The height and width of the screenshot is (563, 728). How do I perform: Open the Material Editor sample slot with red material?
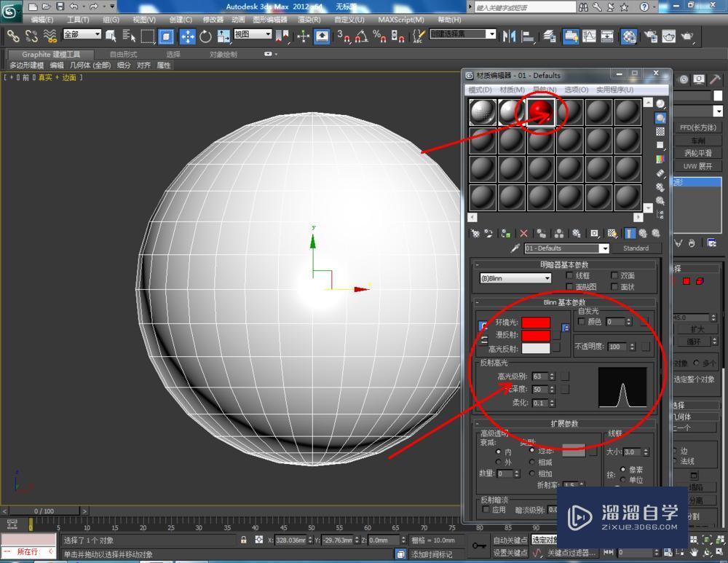(x=540, y=113)
